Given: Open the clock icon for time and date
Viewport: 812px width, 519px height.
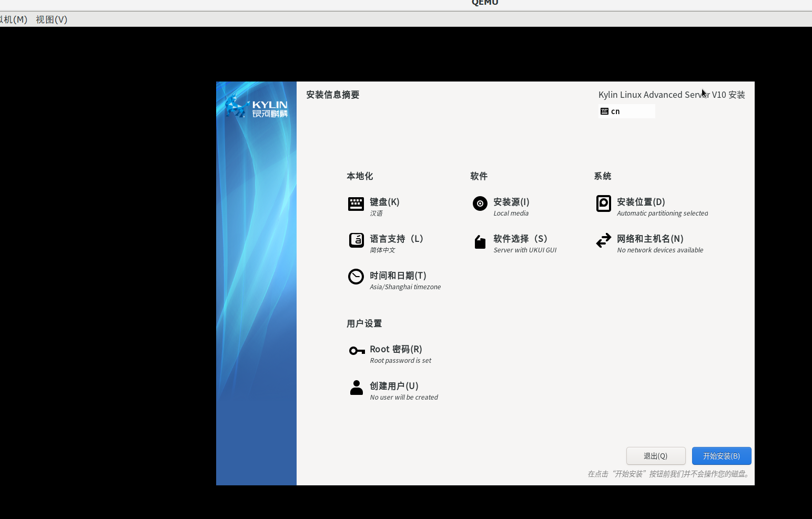Looking at the screenshot, I should (356, 277).
